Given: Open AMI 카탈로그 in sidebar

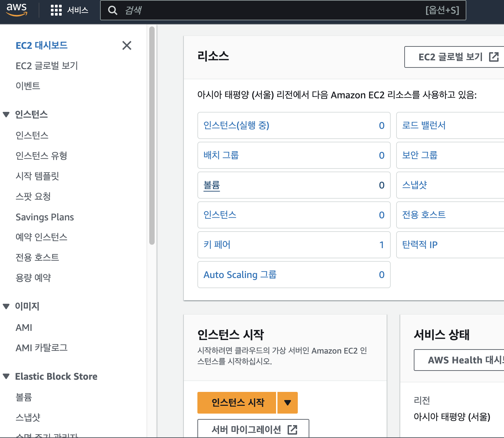Looking at the screenshot, I should (x=42, y=348).
